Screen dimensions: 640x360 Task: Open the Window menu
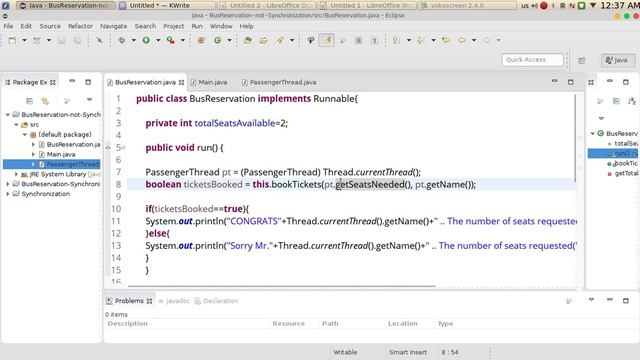[221, 26]
